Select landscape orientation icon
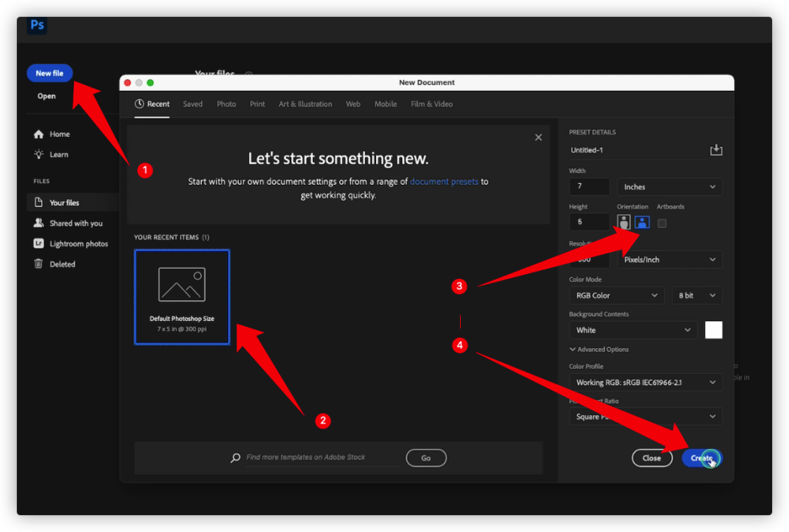Image resolution: width=789 pixels, height=532 pixels. tap(642, 222)
